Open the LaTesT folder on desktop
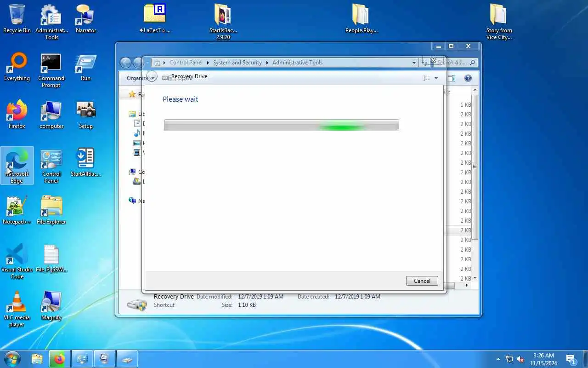Viewport: 588px width, 368px height. (x=155, y=19)
